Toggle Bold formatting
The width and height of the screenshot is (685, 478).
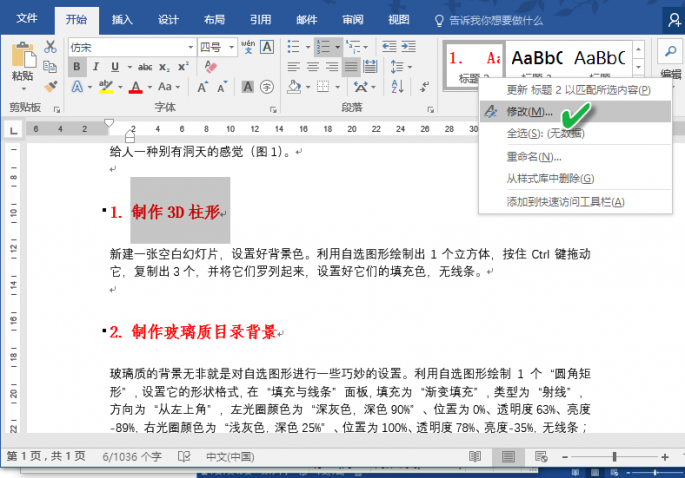click(x=76, y=67)
